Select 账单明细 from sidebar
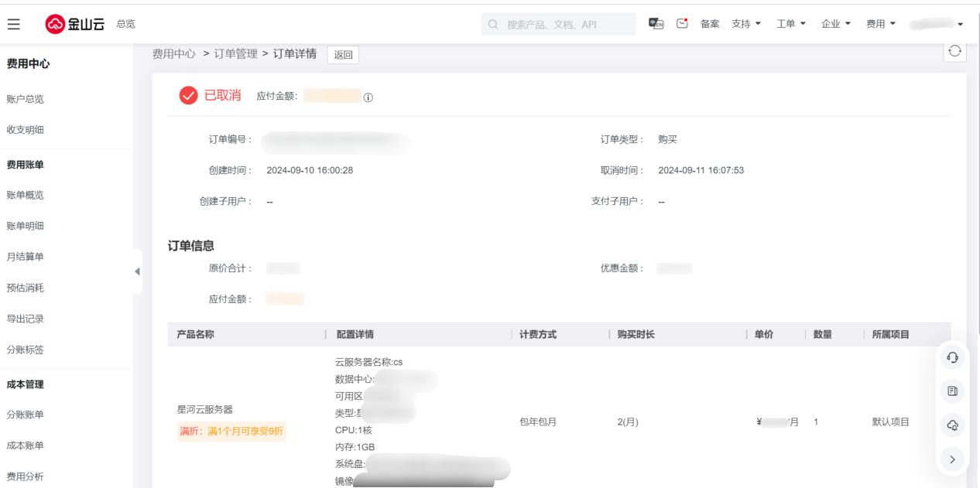This screenshot has width=980, height=488. click(x=26, y=226)
